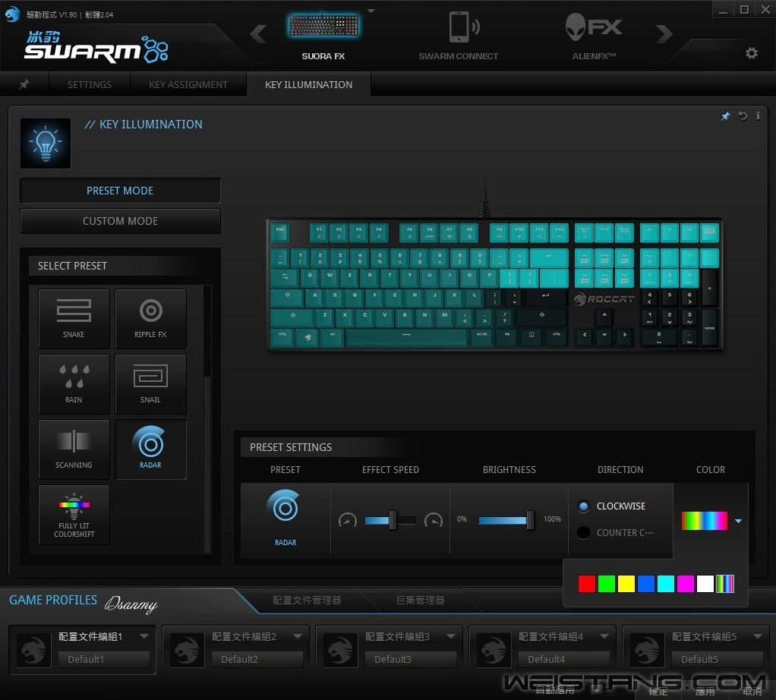Click the 確定 OK button
The height and width of the screenshot is (700, 776).
658,691
